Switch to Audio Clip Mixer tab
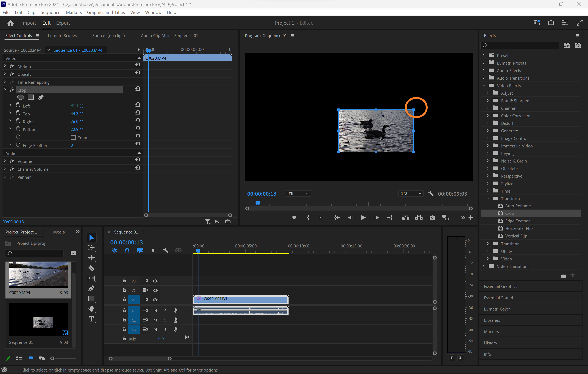The width and height of the screenshot is (588, 374). 169,36
